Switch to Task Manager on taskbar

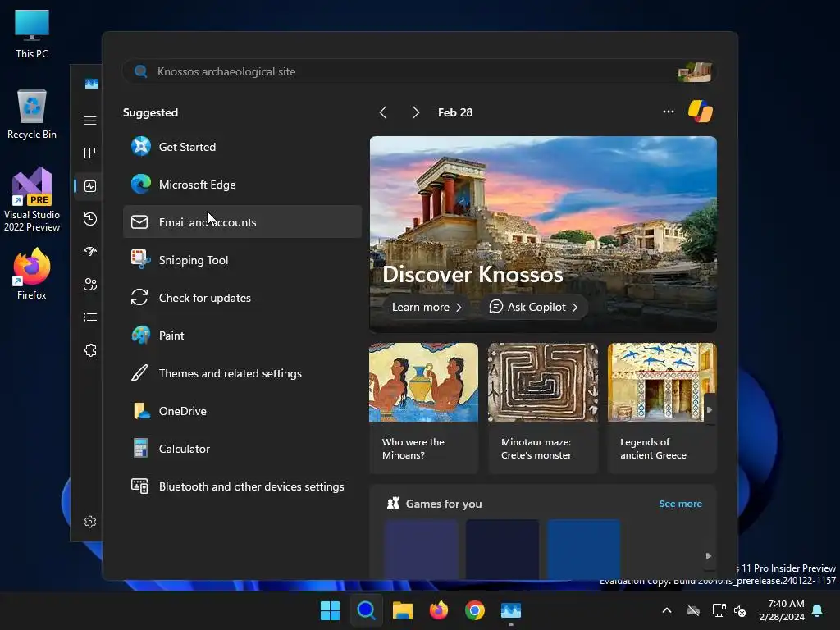click(x=511, y=610)
